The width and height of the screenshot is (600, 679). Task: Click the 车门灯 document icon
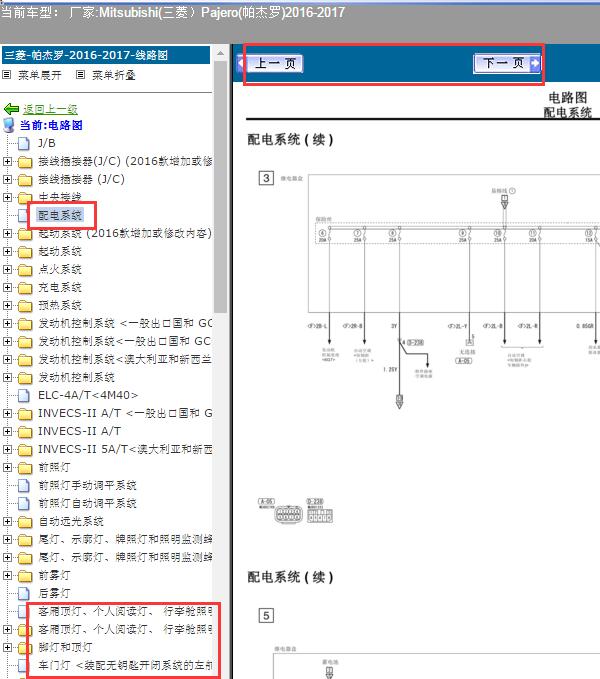pos(23,665)
